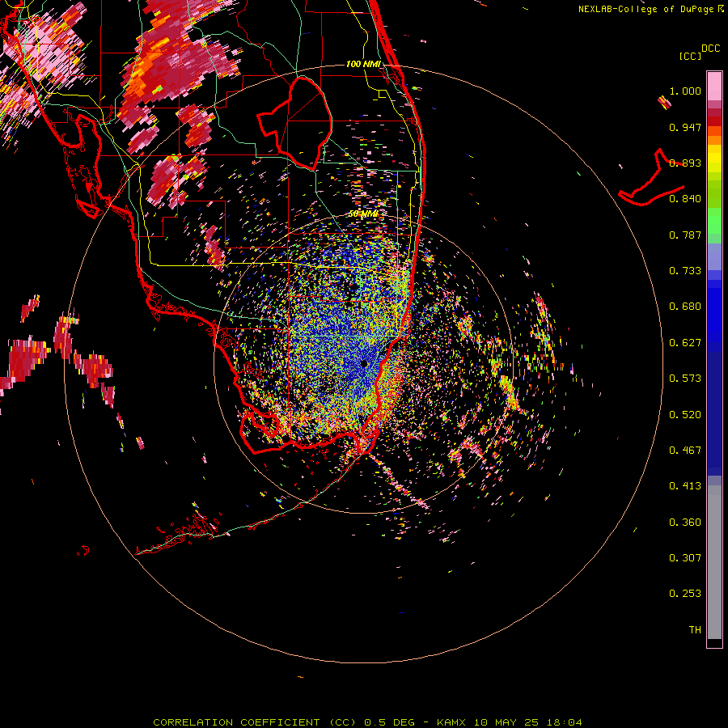Select the 0.733 color scale value

click(685, 271)
